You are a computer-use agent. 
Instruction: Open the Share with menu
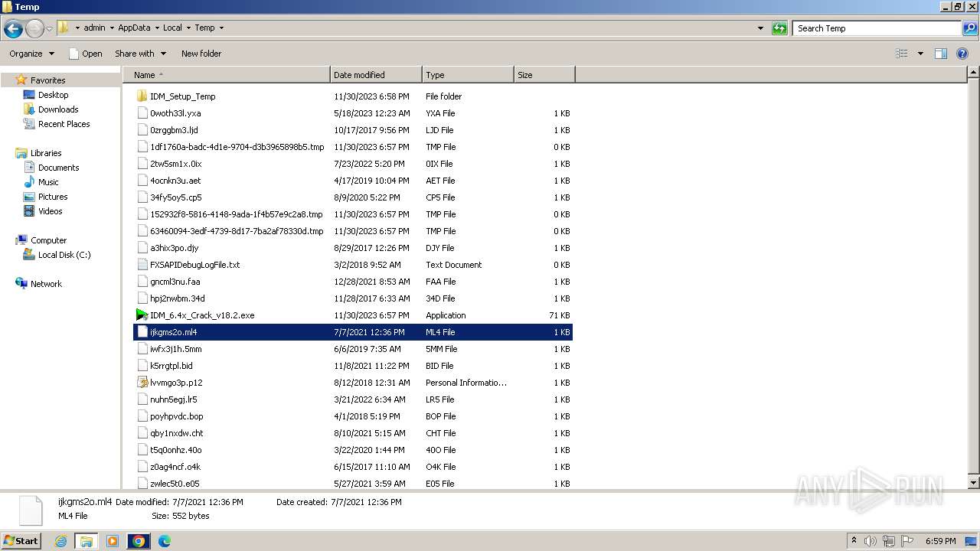click(140, 54)
